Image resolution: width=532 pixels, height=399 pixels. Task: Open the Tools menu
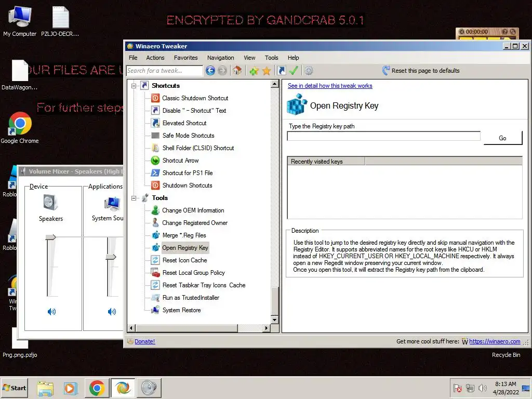point(271,58)
